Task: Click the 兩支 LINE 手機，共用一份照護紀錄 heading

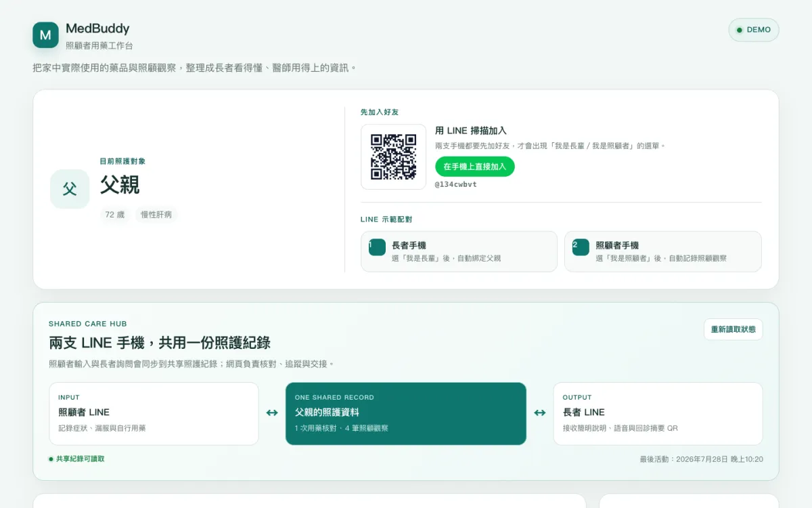Action: (x=160, y=343)
